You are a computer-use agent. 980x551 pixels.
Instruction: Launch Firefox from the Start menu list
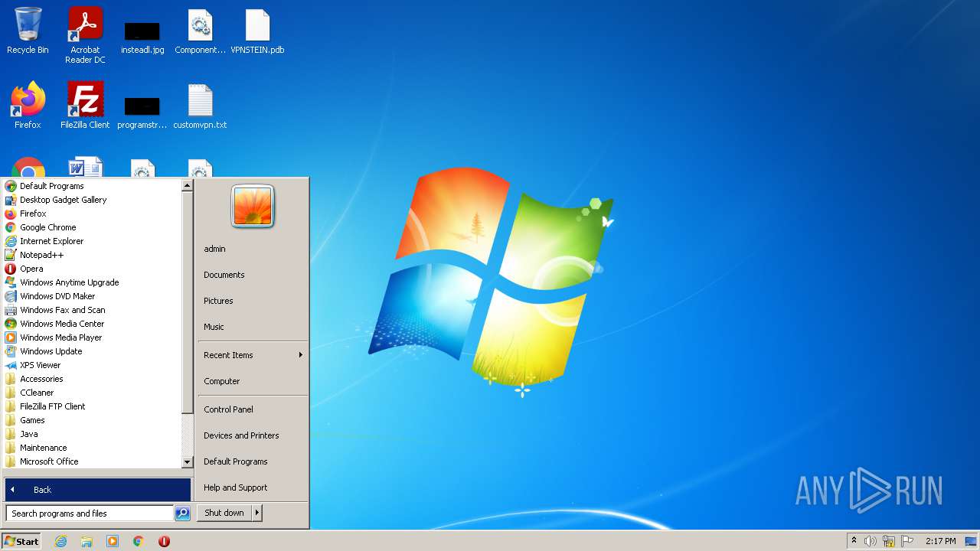[92, 214]
